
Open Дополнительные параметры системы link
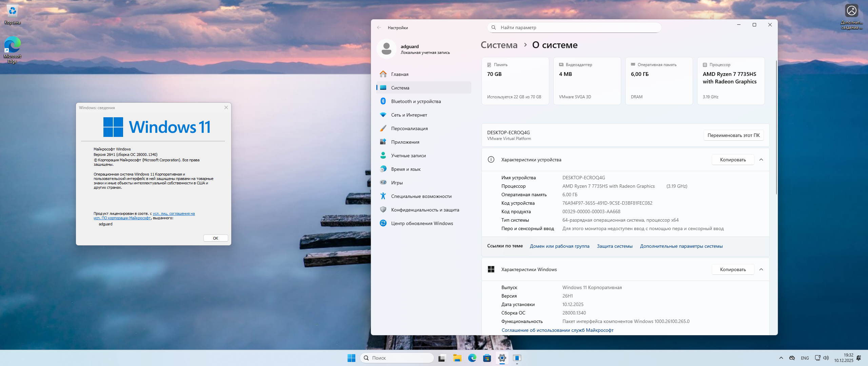coord(681,246)
